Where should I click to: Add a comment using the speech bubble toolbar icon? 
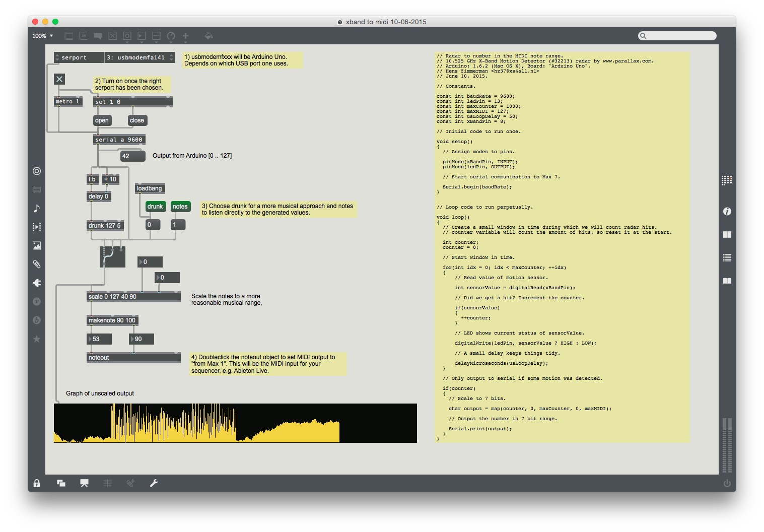pyautogui.click(x=98, y=36)
